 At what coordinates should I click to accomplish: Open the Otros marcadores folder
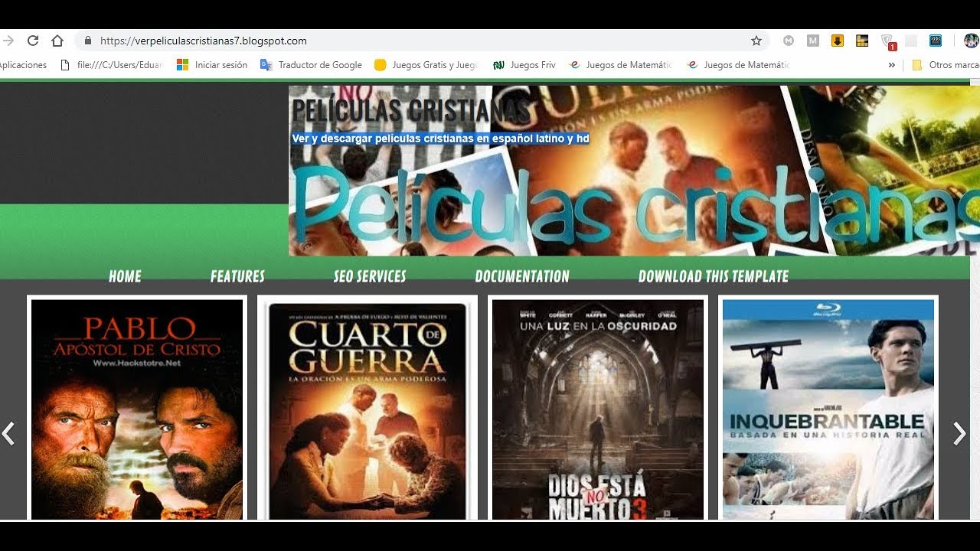click(x=946, y=65)
